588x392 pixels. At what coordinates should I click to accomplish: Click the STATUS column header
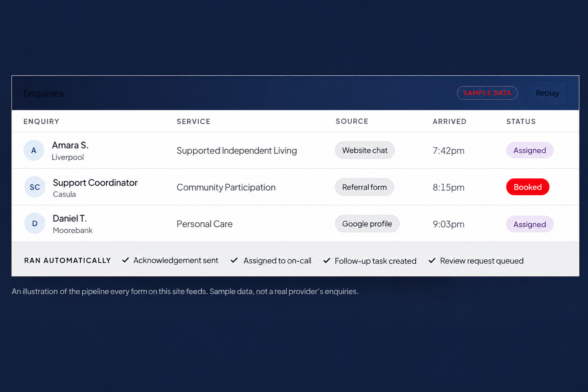coord(521,122)
